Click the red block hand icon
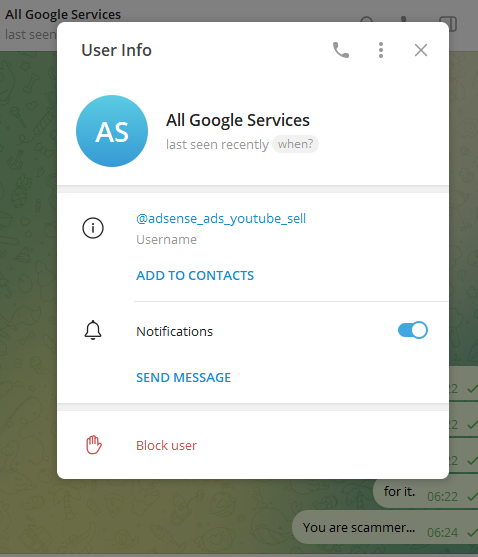Image resolution: width=478 pixels, height=557 pixels. (x=94, y=445)
